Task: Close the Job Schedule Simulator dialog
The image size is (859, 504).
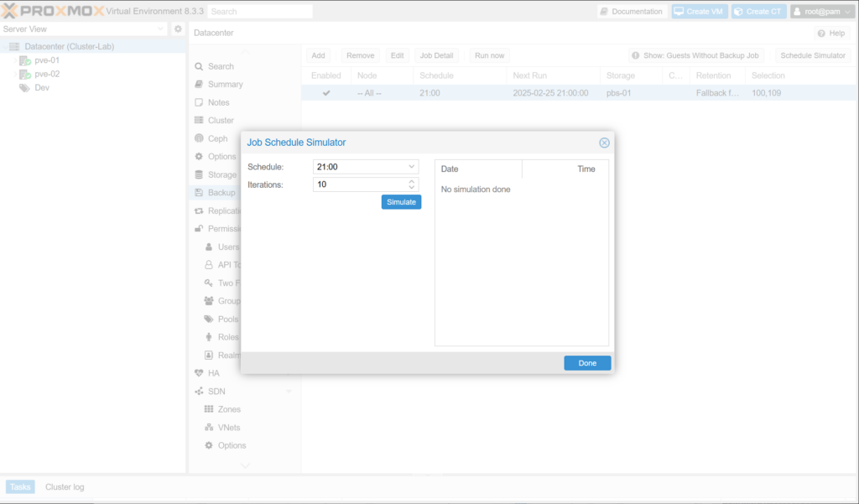Action: point(604,143)
